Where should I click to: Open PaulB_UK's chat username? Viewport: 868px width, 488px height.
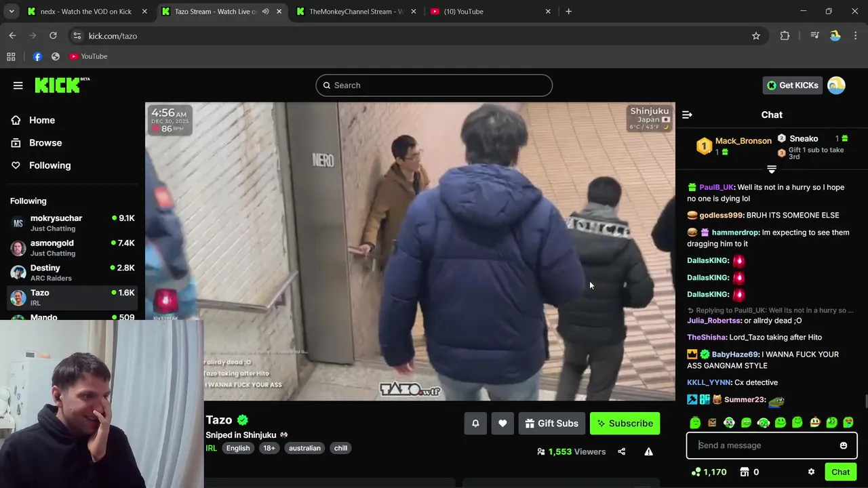716,187
